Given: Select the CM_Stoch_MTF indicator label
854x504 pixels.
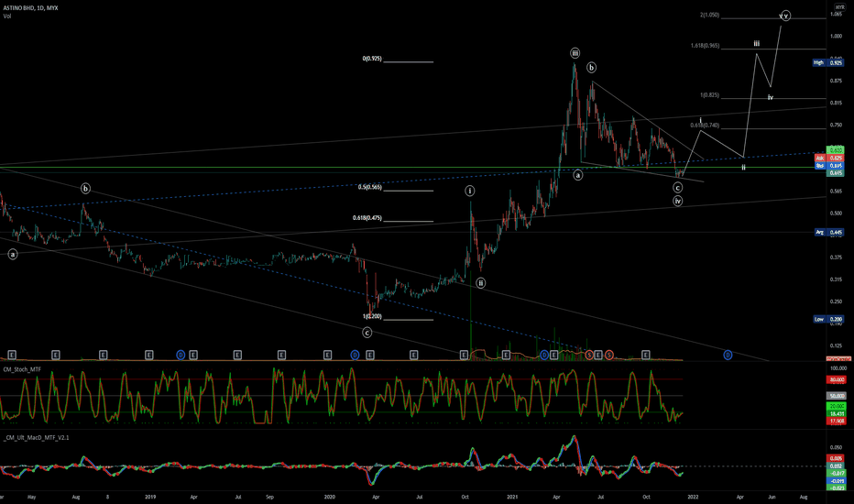Looking at the screenshot, I should (x=22, y=369).
